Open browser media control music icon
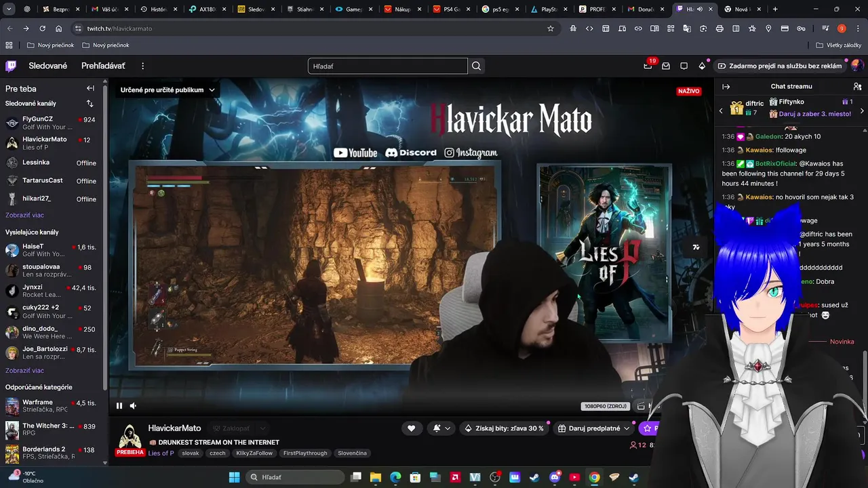868x488 pixels. tap(825, 28)
